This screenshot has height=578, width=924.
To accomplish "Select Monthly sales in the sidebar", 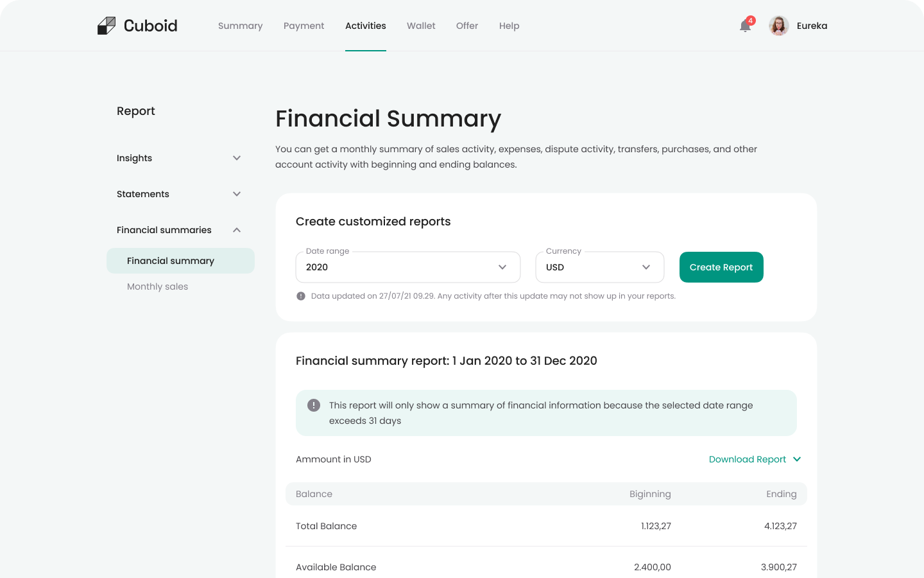I will tap(157, 286).
